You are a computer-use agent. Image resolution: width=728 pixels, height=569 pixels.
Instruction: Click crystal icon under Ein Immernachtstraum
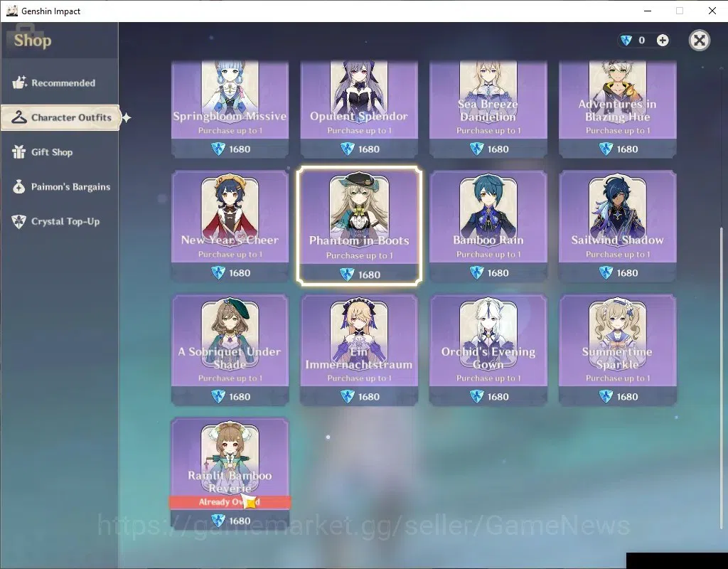347,397
